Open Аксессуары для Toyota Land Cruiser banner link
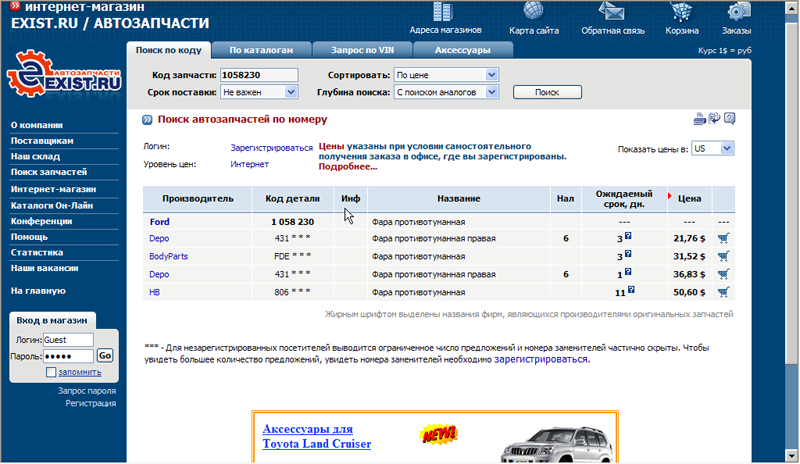Screen dimensions: 800x464 click(x=316, y=436)
